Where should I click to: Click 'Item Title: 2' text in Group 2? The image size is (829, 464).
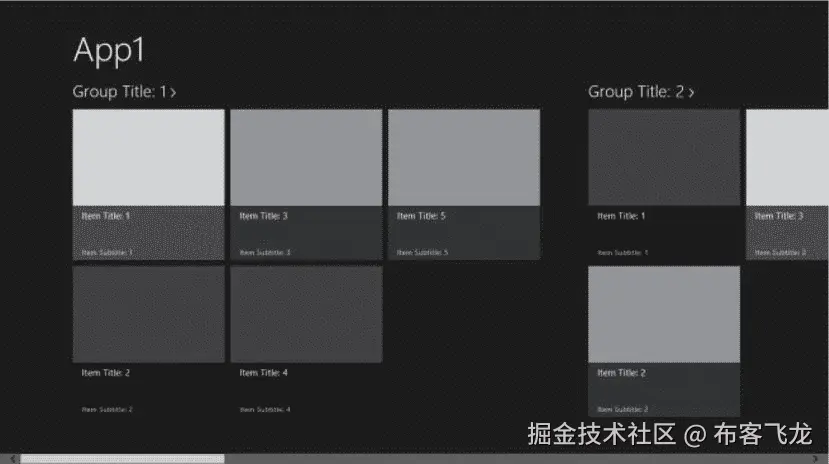pyautogui.click(x=621, y=373)
